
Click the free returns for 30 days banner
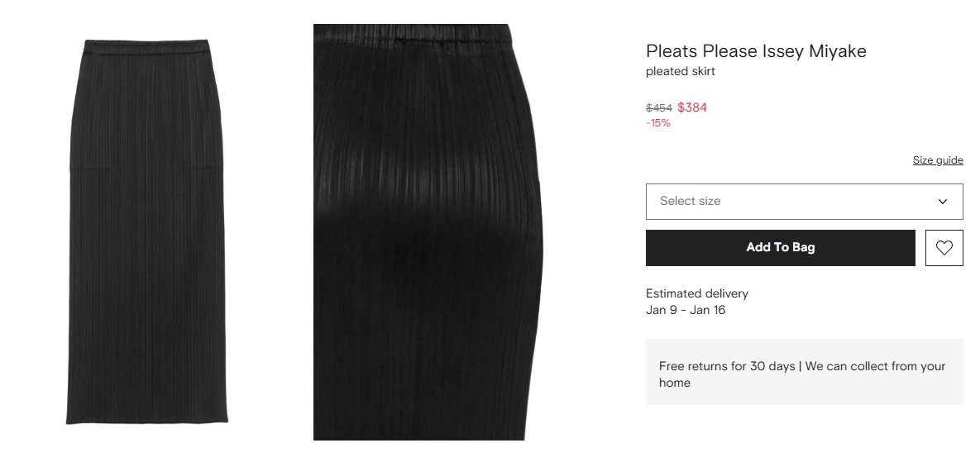pyautogui.click(x=805, y=372)
